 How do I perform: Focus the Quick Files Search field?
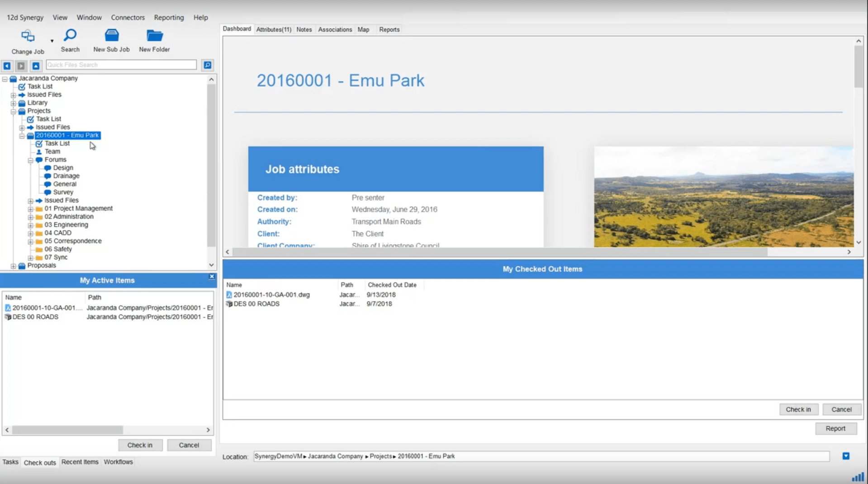click(x=121, y=65)
